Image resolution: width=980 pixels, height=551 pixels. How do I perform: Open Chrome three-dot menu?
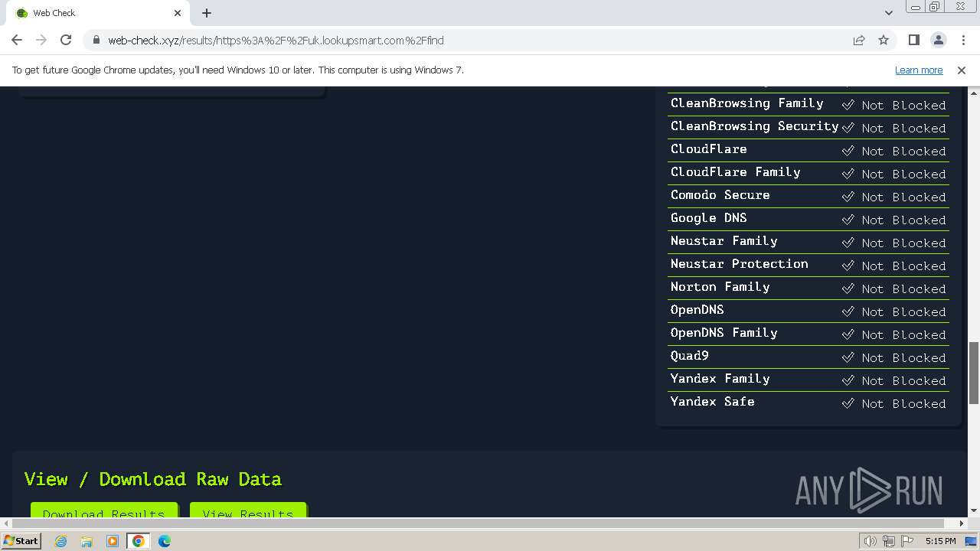962,40
